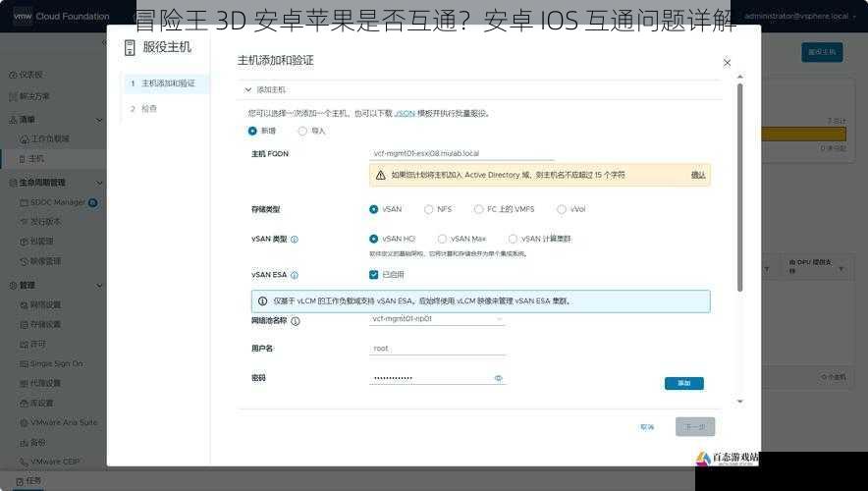Viewport: 868px width, 491px height.
Task: Open 仪表板 in sidebar
Action: 26,75
